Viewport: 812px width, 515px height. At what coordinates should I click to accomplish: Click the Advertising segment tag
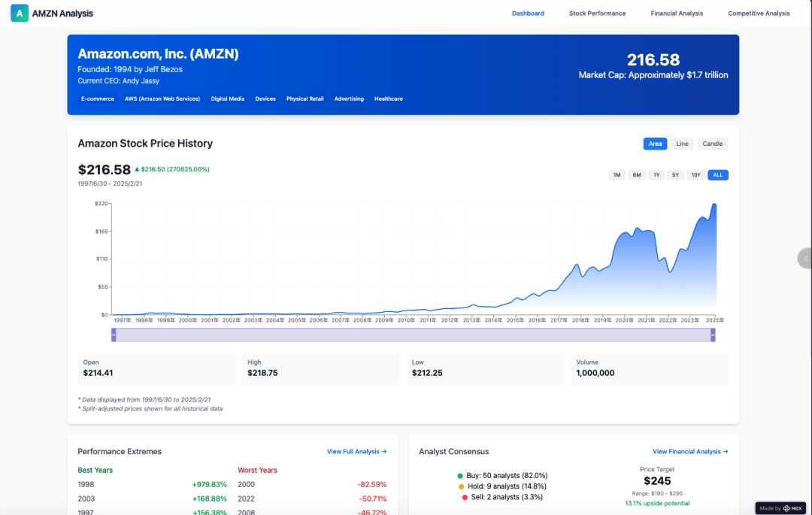point(349,98)
